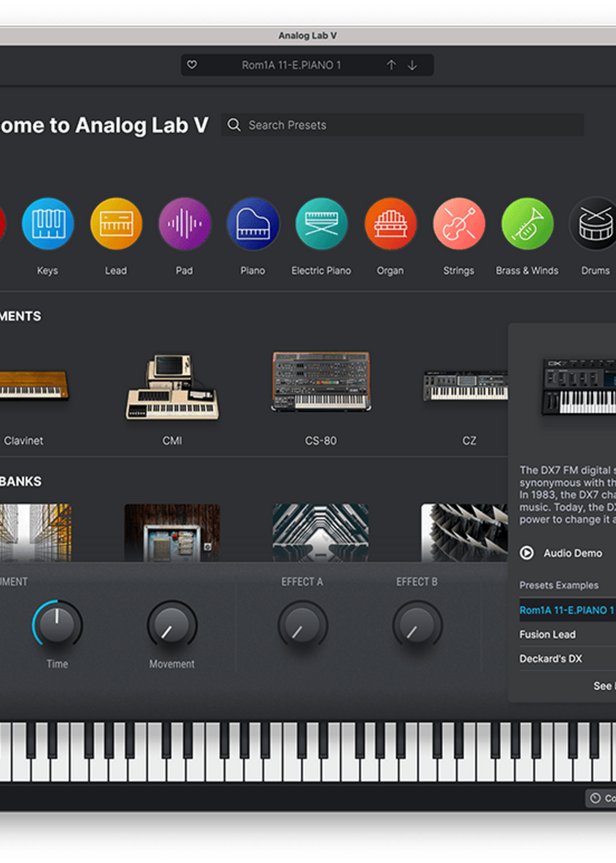Click the search magnifier icon
This screenshot has height=863, width=616.
pyautogui.click(x=234, y=125)
